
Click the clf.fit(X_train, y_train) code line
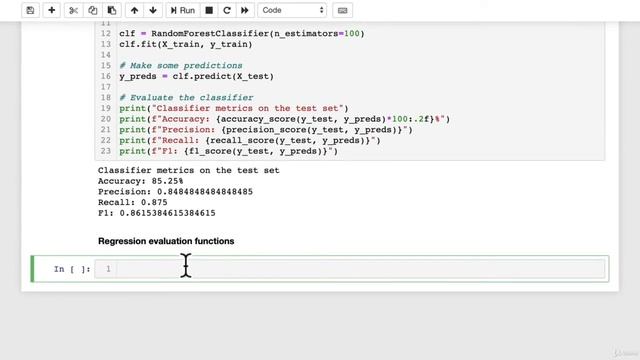click(186, 44)
